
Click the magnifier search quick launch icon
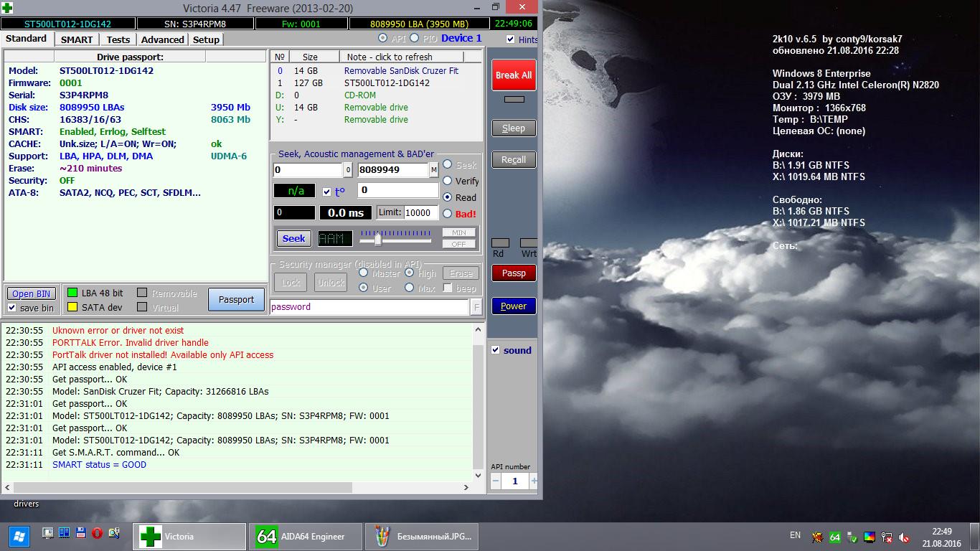click(113, 533)
